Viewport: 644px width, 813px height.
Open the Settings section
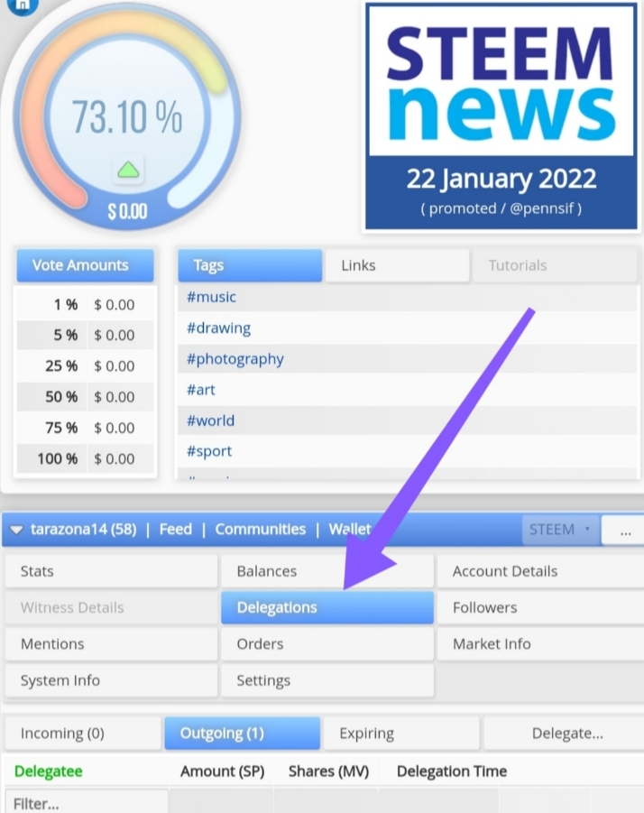(x=327, y=680)
